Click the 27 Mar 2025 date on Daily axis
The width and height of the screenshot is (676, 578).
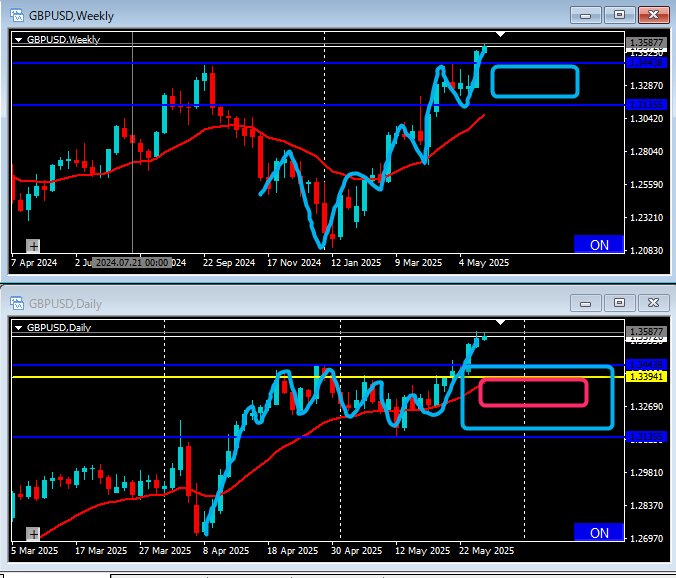coord(165,550)
